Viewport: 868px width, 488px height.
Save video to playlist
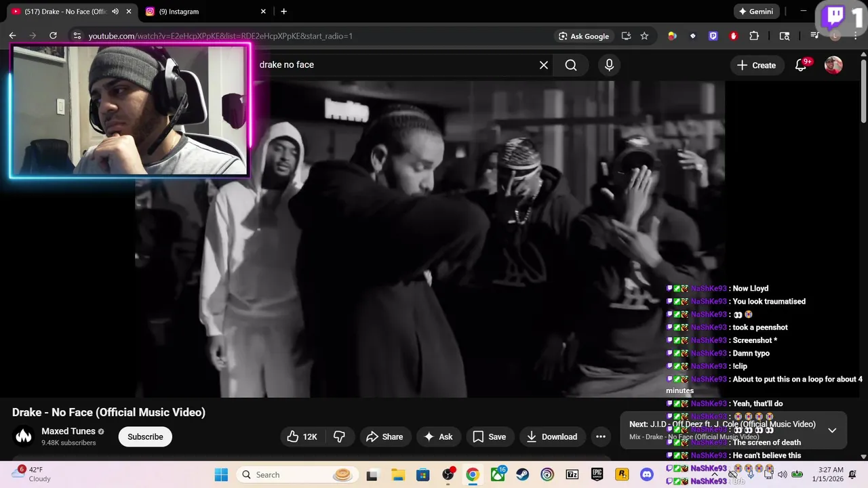(489, 436)
